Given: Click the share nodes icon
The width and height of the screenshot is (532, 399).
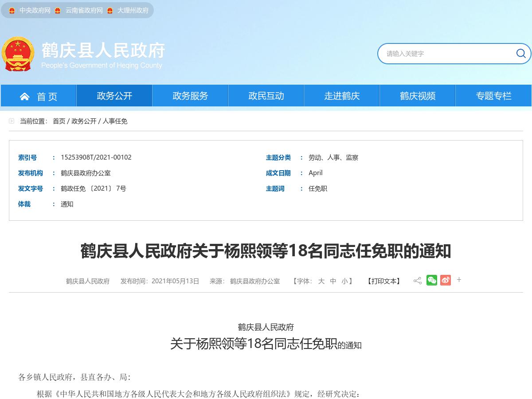Looking at the screenshot, I should coord(417,281).
